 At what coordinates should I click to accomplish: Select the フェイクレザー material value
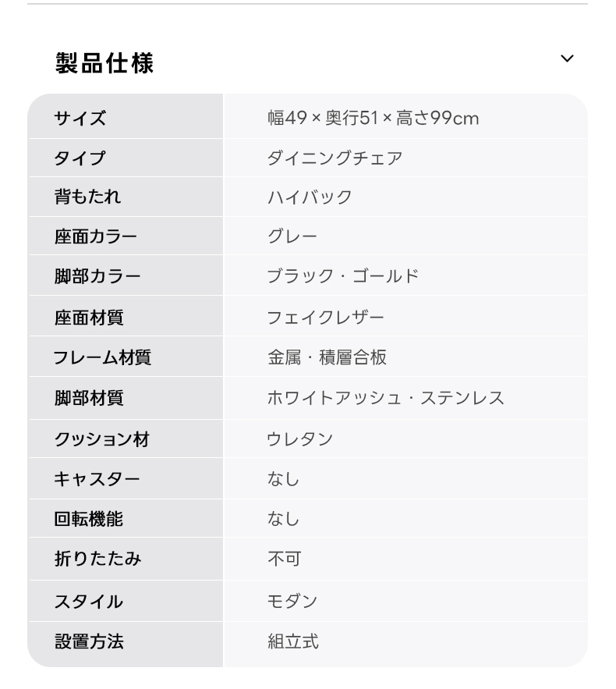pyautogui.click(x=325, y=318)
